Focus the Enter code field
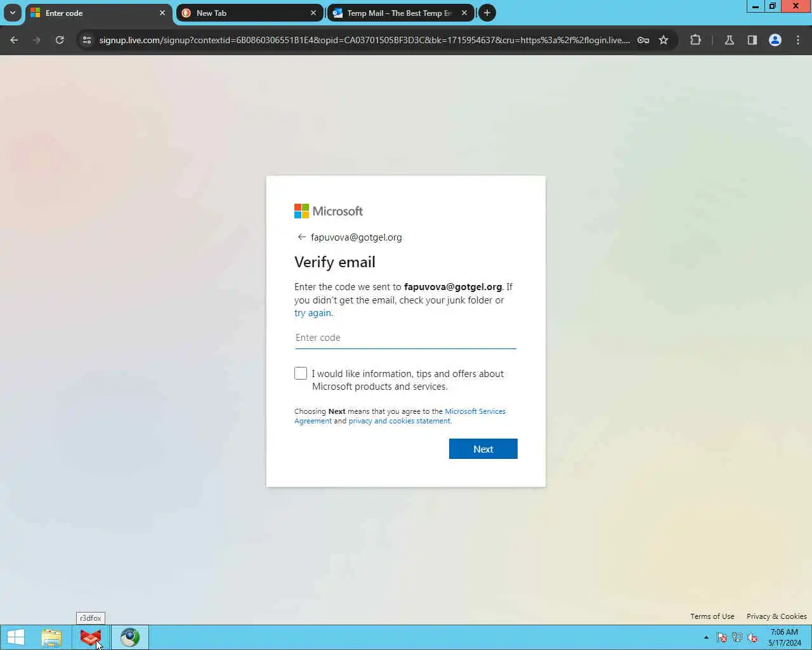The width and height of the screenshot is (812, 650). pyautogui.click(x=405, y=338)
